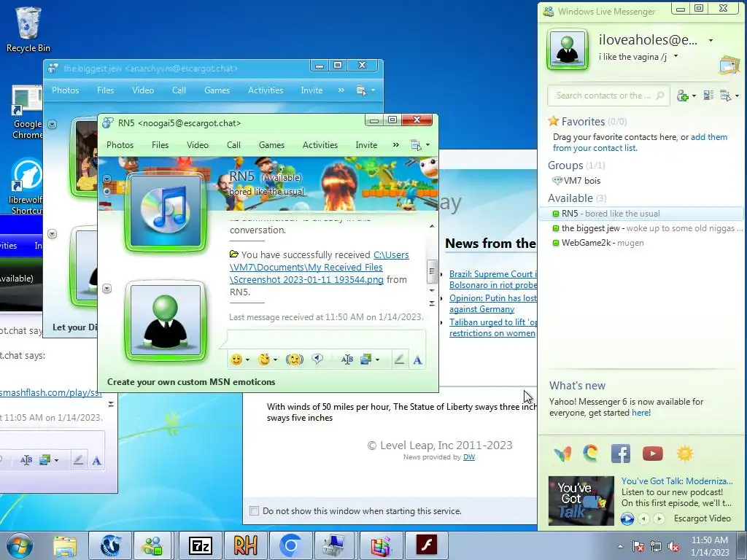Click the message input box in RN5 chat
Screen dimensions: 747x560
coord(326,339)
